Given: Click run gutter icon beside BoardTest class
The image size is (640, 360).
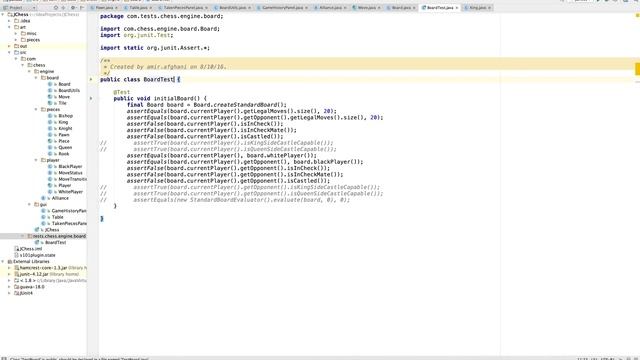Looking at the screenshot, I should [91, 80].
